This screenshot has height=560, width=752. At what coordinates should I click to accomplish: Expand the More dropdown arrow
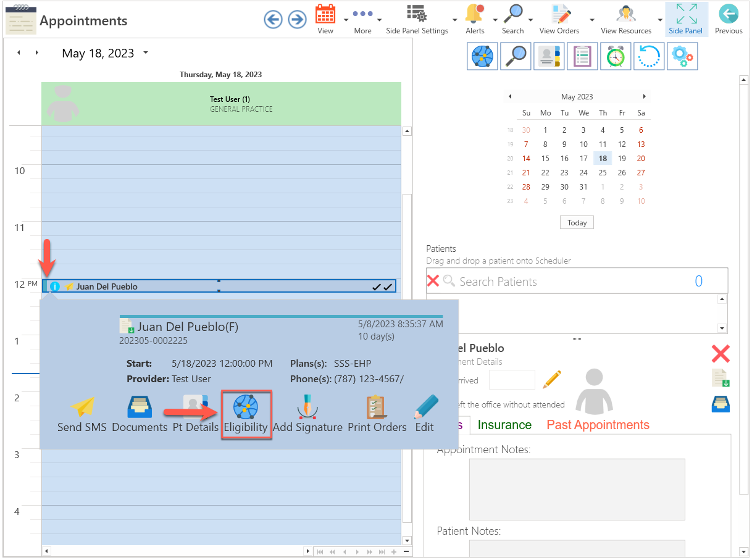(x=380, y=20)
